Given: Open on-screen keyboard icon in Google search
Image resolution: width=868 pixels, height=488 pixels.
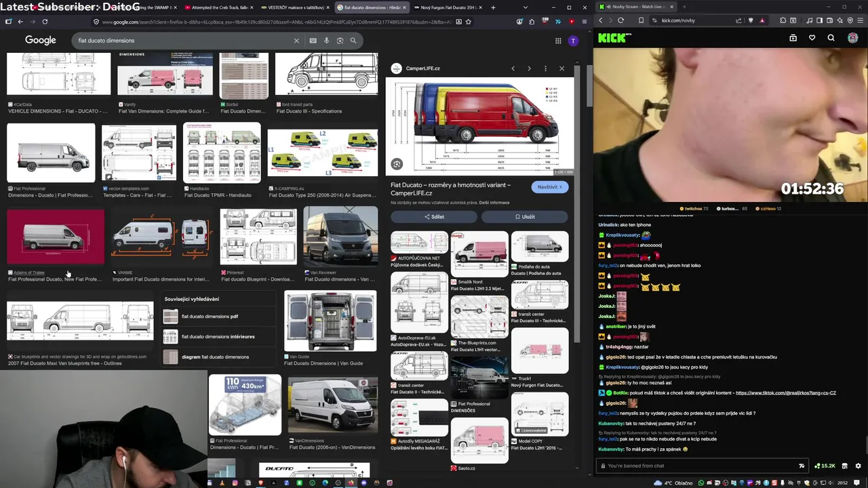Looking at the screenshot, I should [x=313, y=41].
